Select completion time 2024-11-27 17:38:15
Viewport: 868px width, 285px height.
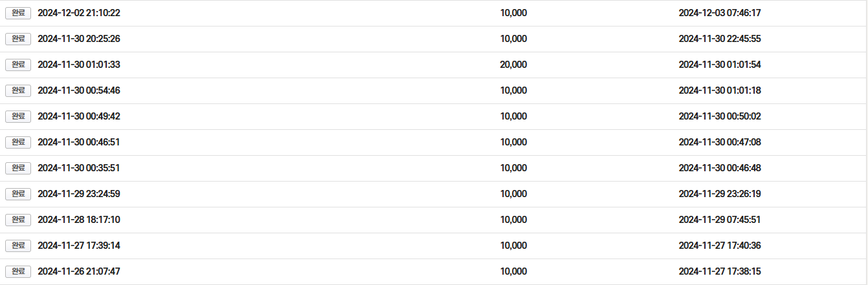coord(720,271)
